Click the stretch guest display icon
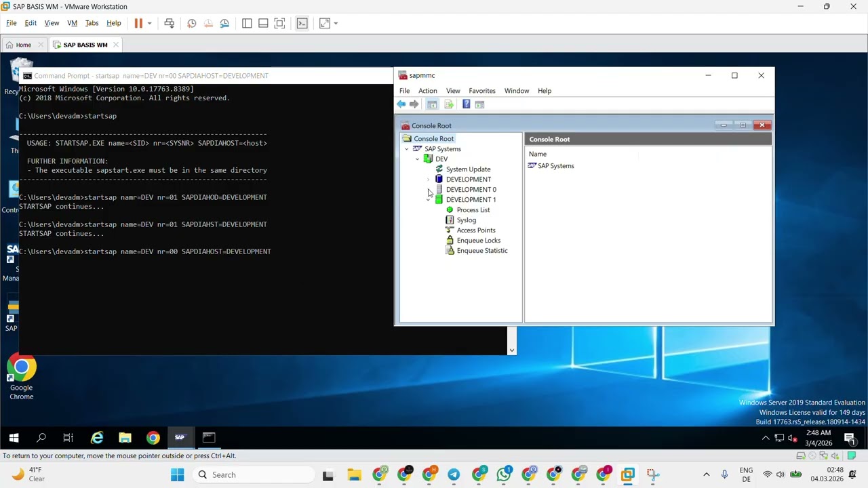The height and width of the screenshot is (488, 868). [325, 23]
